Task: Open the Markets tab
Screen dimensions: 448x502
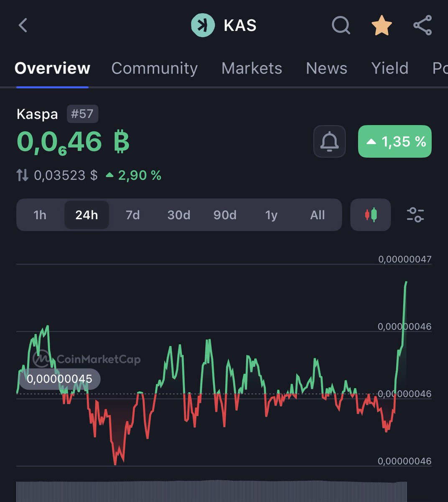Action: (252, 68)
